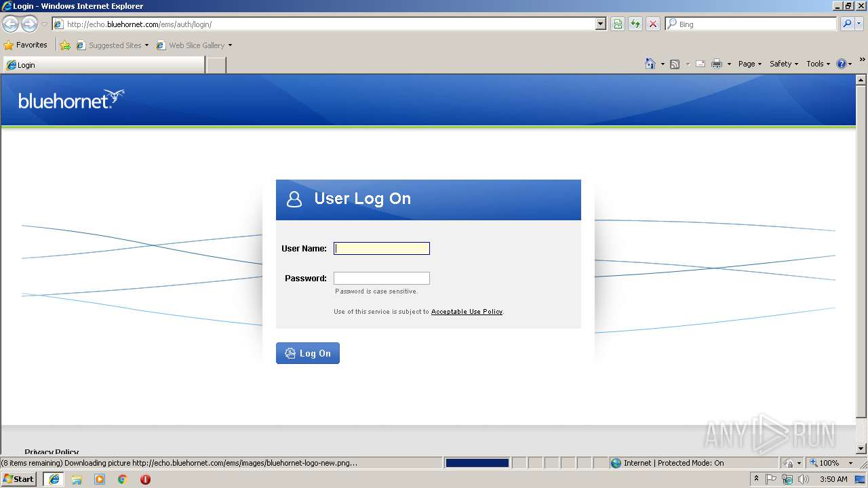
Task: Click the status bar security lock icon
Action: click(788, 463)
